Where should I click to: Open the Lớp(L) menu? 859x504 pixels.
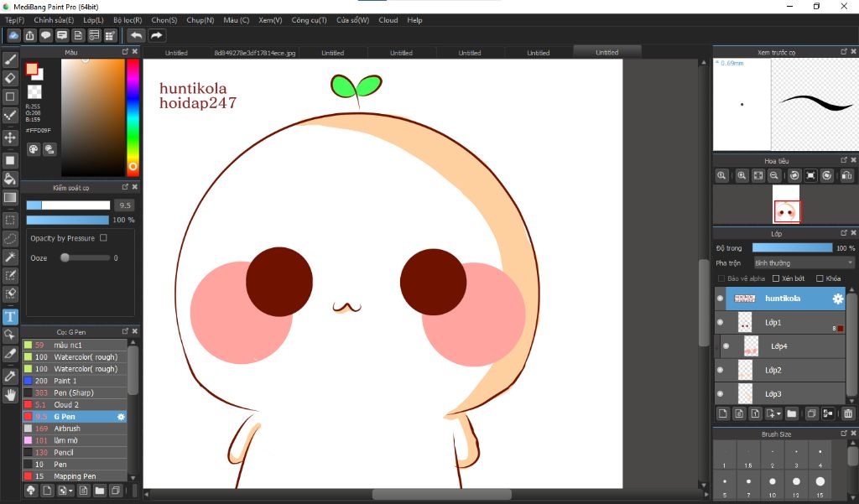point(93,20)
